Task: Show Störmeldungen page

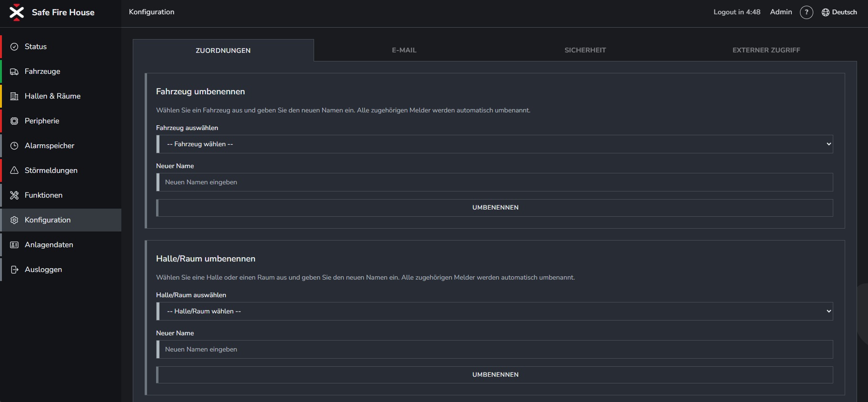Action: 61,171
